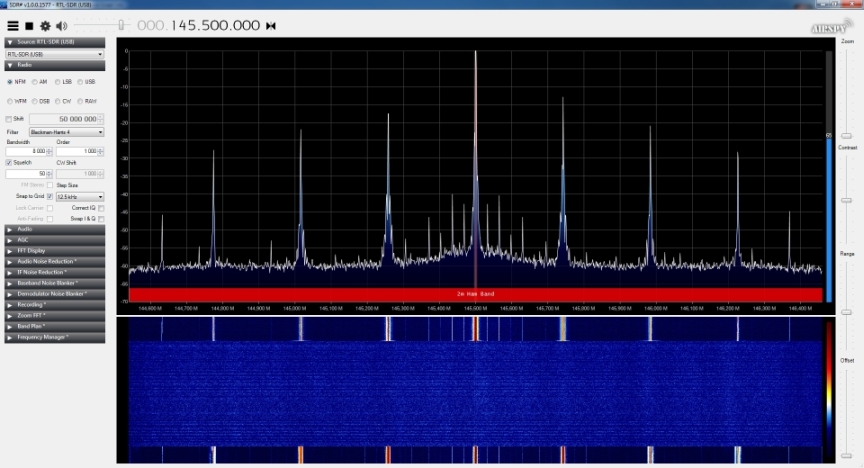Image resolution: width=864 pixels, height=468 pixels.
Task: Click the red 2m Ham Band bar
Action: pyautogui.click(x=475, y=294)
